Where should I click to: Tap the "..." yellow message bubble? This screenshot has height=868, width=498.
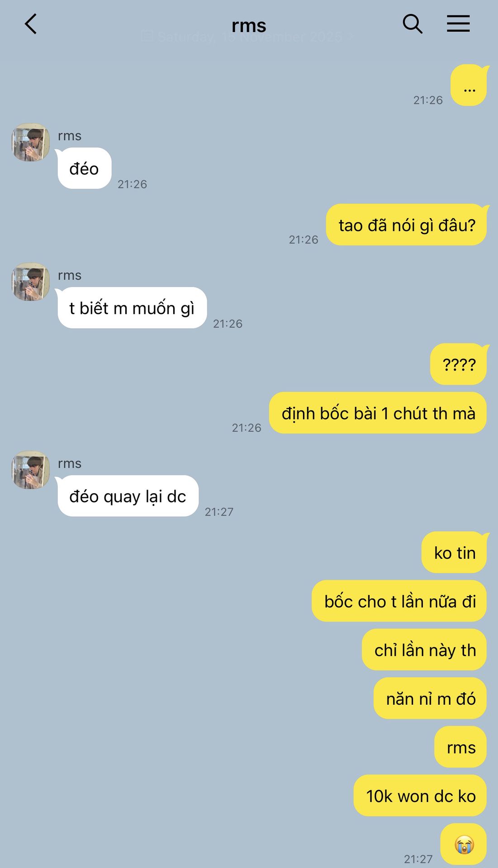[x=469, y=85]
